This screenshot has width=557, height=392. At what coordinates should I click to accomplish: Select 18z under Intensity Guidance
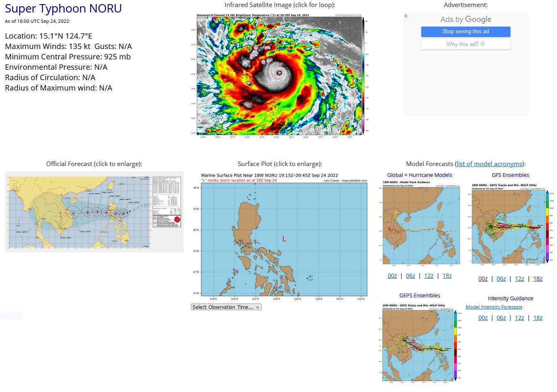click(538, 318)
